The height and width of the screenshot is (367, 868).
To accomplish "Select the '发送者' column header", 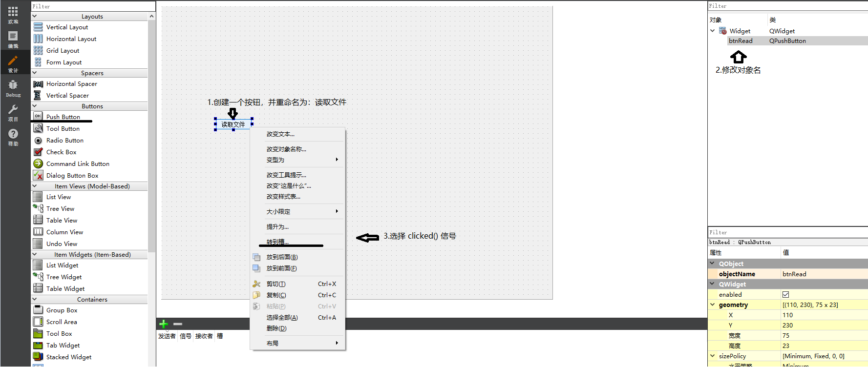I will click(x=167, y=336).
